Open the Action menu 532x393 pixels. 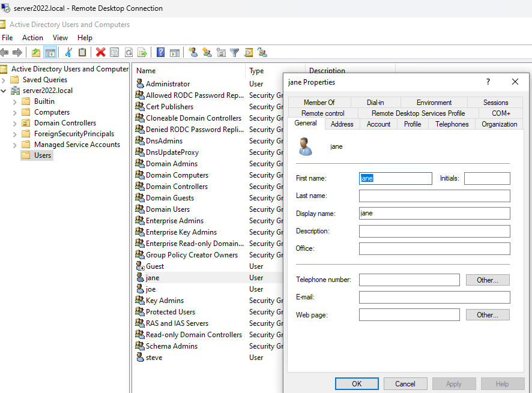click(x=32, y=38)
